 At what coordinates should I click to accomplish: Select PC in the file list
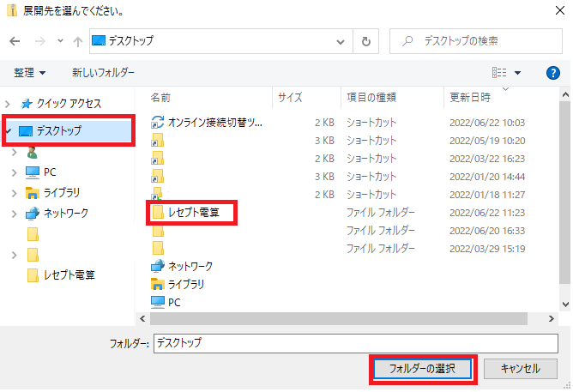pos(166,303)
